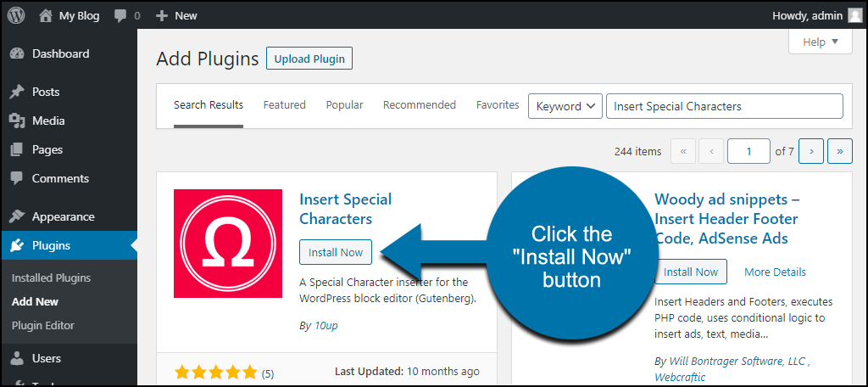Viewport: 868px width, 387px height.
Task: Install Woody ad snippets plugin
Action: (690, 272)
